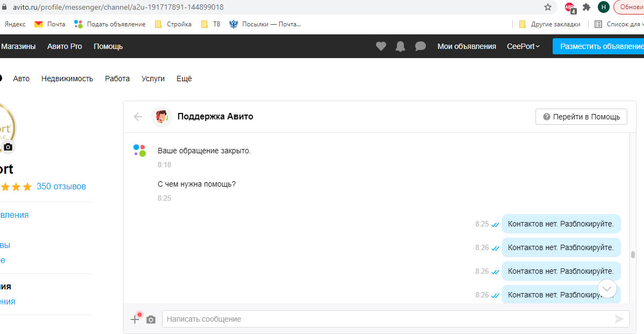Click message Ваше обращение закрыто.
This screenshot has height=334, width=644.
[x=204, y=151]
